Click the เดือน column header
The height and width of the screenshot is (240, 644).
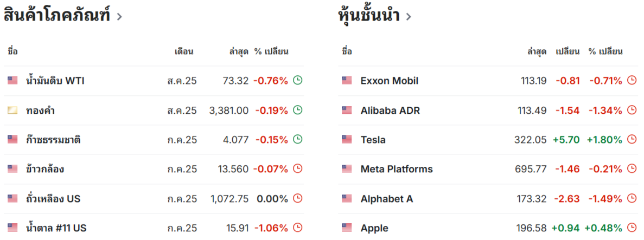pos(184,51)
